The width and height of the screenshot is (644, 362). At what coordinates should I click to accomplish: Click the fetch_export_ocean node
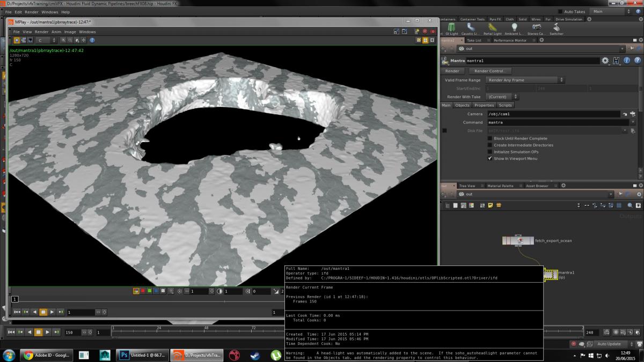(x=518, y=241)
